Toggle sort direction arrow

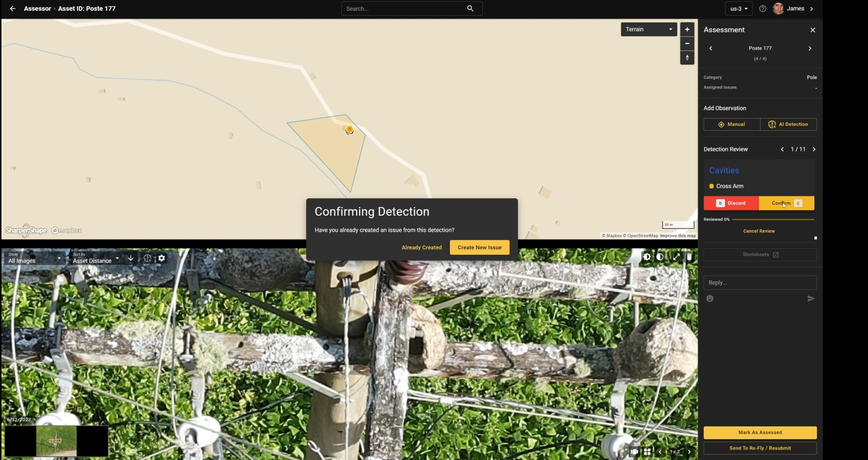[131, 258]
